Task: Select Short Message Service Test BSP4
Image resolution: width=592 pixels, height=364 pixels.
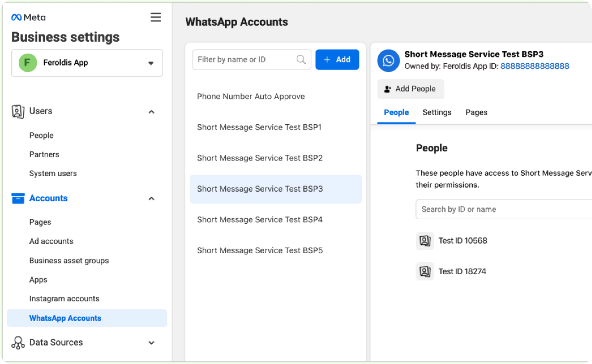Action: (259, 220)
